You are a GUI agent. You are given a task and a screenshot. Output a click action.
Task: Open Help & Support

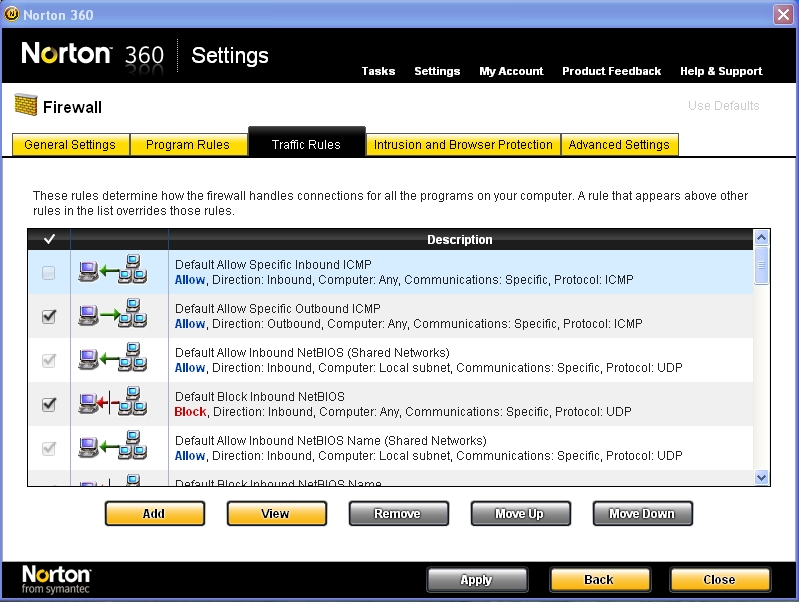click(x=721, y=71)
